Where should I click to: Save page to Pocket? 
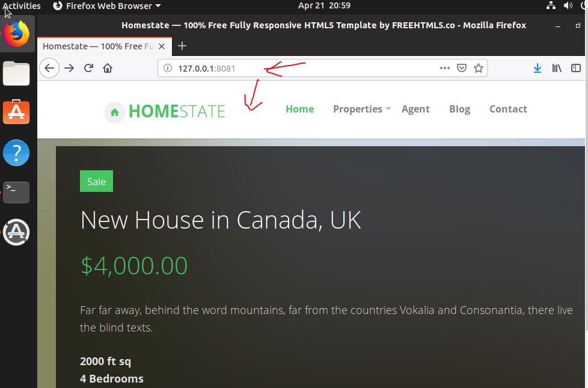click(x=462, y=68)
